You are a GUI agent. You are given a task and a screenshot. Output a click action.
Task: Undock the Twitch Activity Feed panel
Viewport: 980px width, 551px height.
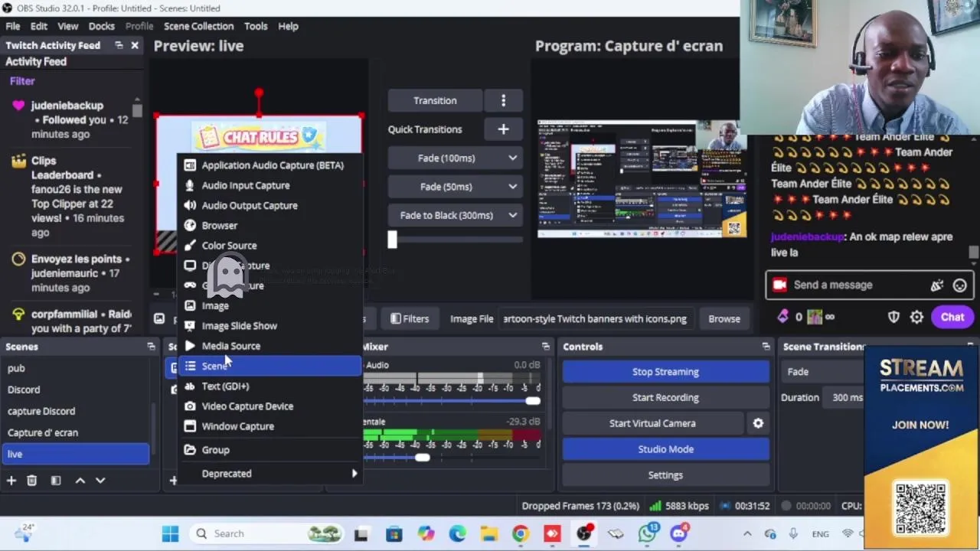point(119,45)
